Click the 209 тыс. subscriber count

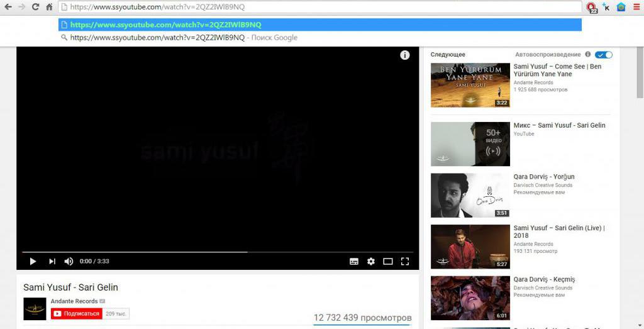coord(116,313)
